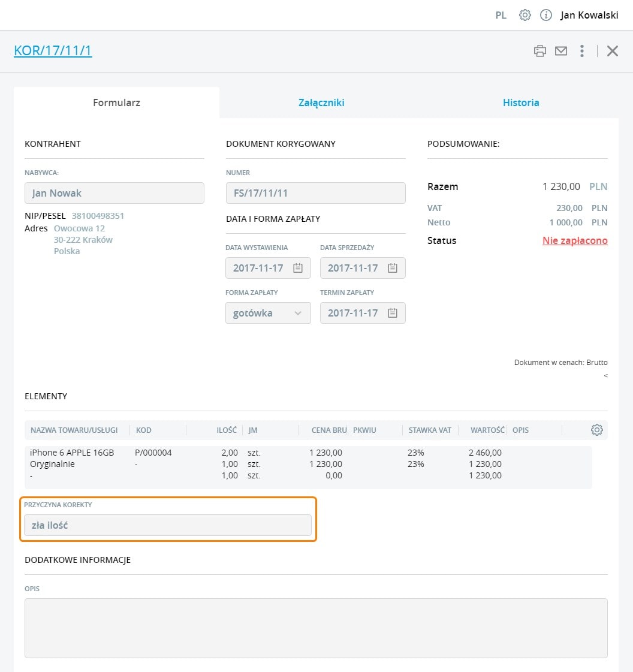The height and width of the screenshot is (672, 633).
Task: Expand the collapsed panel arrow below Brutto
Action: click(x=605, y=376)
